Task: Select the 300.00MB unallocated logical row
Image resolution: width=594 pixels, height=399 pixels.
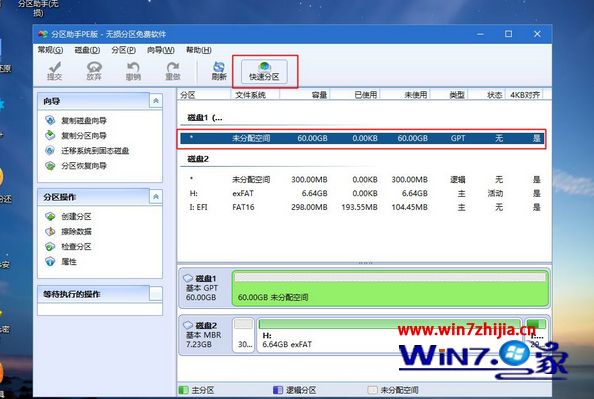Action: (362, 180)
